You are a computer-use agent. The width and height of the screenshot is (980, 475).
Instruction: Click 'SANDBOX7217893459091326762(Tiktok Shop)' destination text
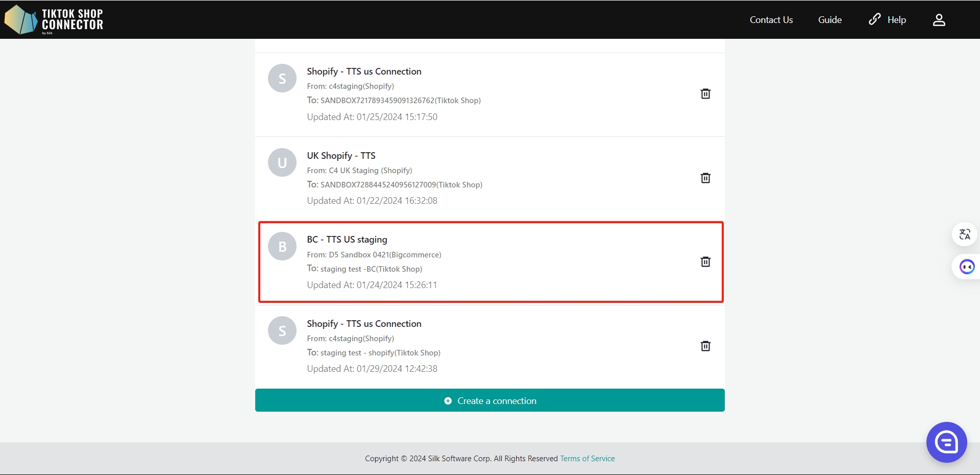(x=401, y=101)
